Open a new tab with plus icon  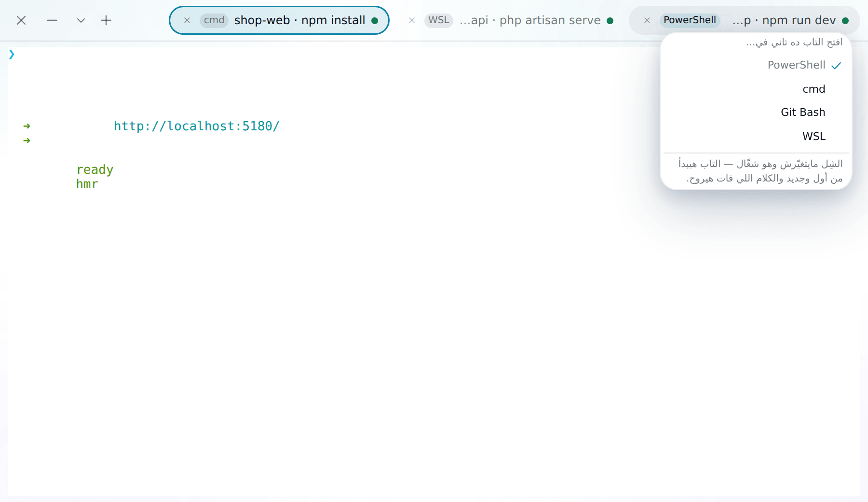coord(106,20)
